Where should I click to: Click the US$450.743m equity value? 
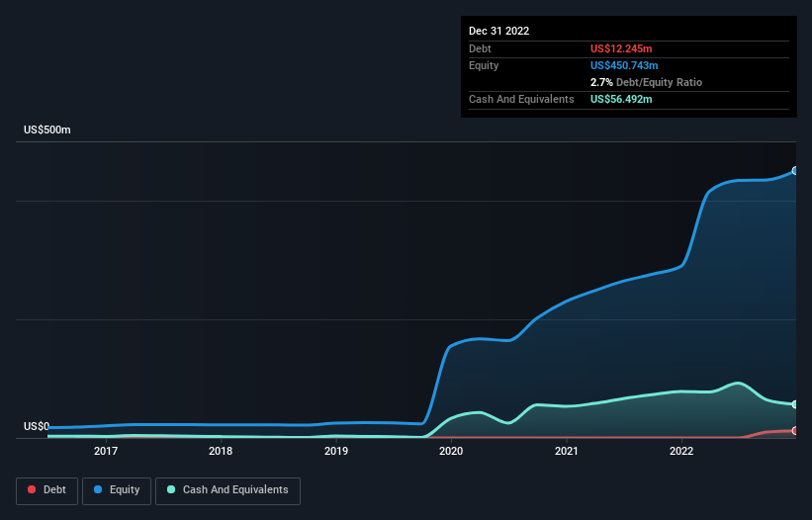[624, 65]
